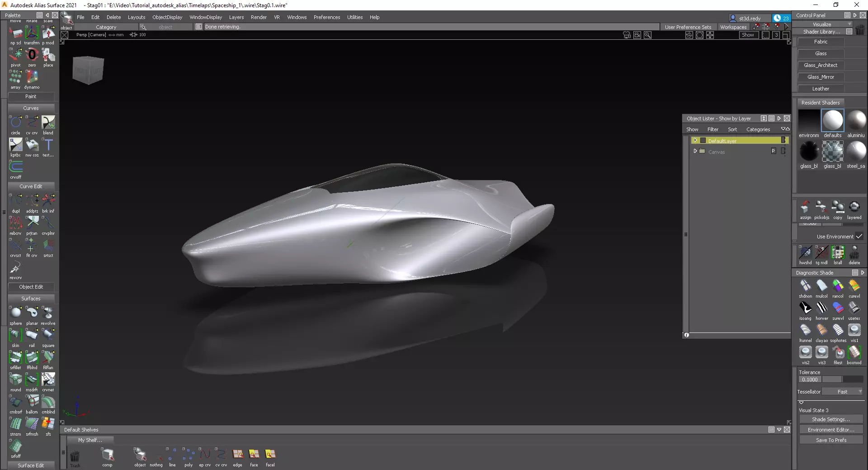The width and height of the screenshot is (868, 470).
Task: Click the horver diagnostic shade icon
Action: coord(821,308)
